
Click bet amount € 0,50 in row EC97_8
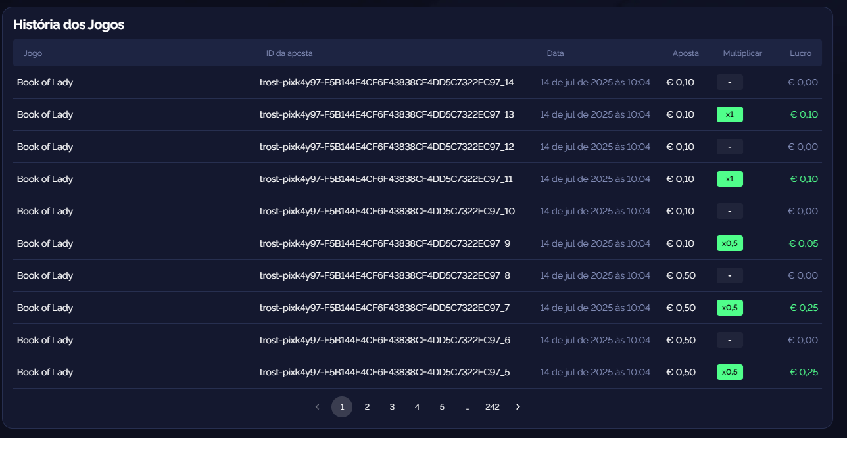click(681, 275)
